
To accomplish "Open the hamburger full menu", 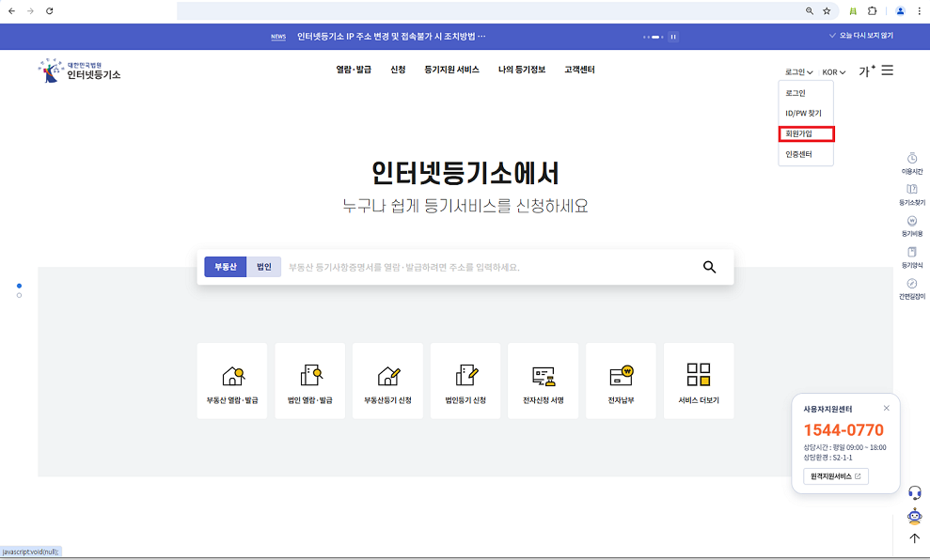I will [888, 70].
